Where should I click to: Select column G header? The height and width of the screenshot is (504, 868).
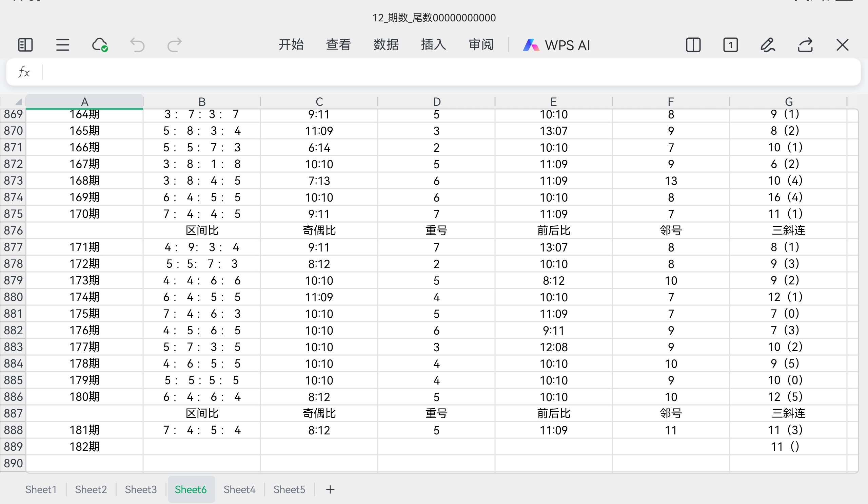pyautogui.click(x=789, y=102)
